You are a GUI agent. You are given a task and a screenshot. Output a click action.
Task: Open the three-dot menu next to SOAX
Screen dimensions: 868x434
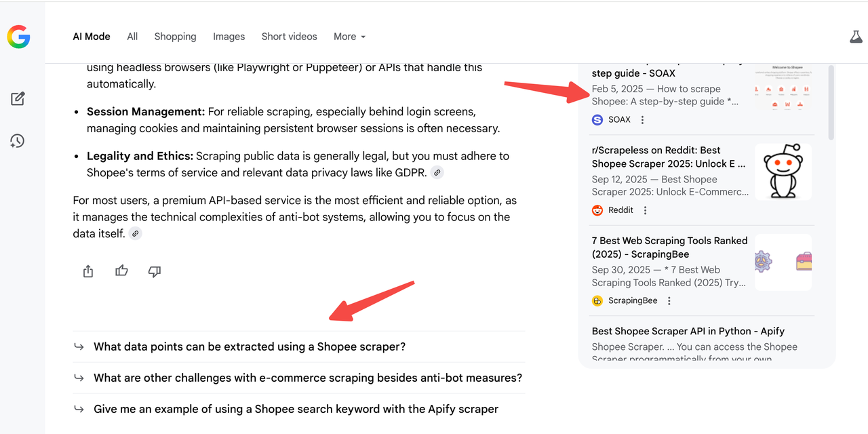(x=642, y=119)
